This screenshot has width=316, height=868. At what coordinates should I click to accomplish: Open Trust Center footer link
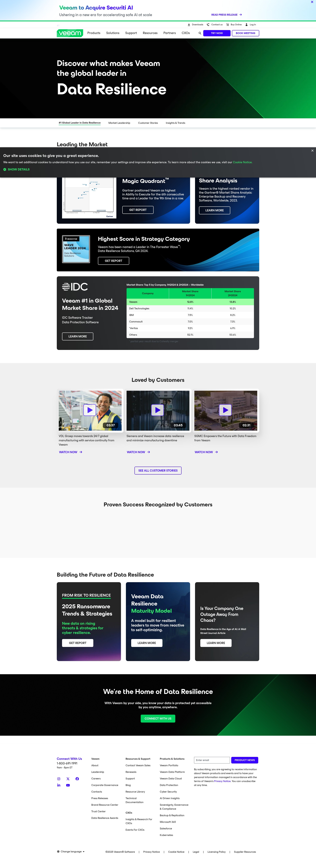(98, 811)
